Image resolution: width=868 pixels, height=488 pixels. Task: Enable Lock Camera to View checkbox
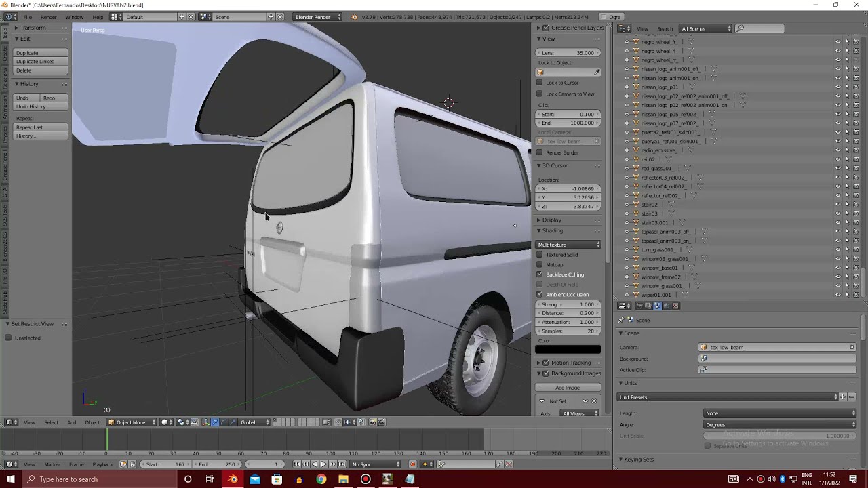(x=540, y=94)
